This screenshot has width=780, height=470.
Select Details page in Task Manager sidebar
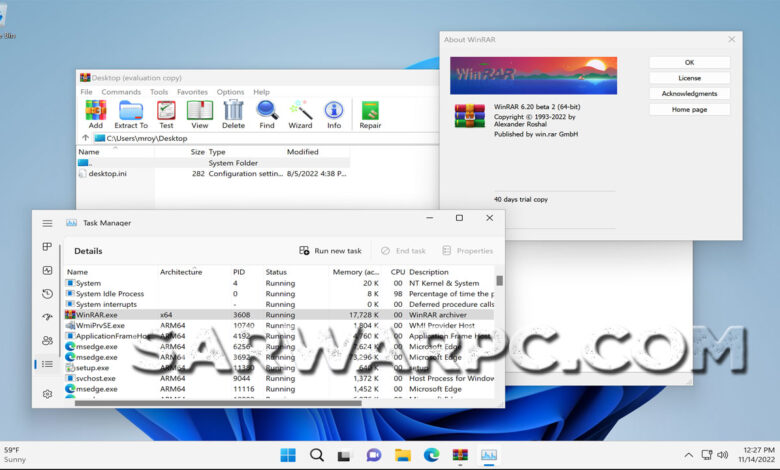[47, 364]
